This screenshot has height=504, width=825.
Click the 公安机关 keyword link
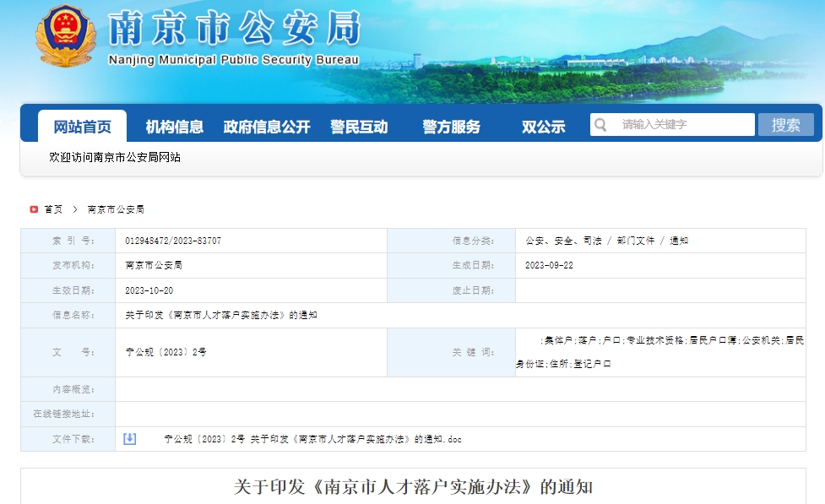click(761, 339)
